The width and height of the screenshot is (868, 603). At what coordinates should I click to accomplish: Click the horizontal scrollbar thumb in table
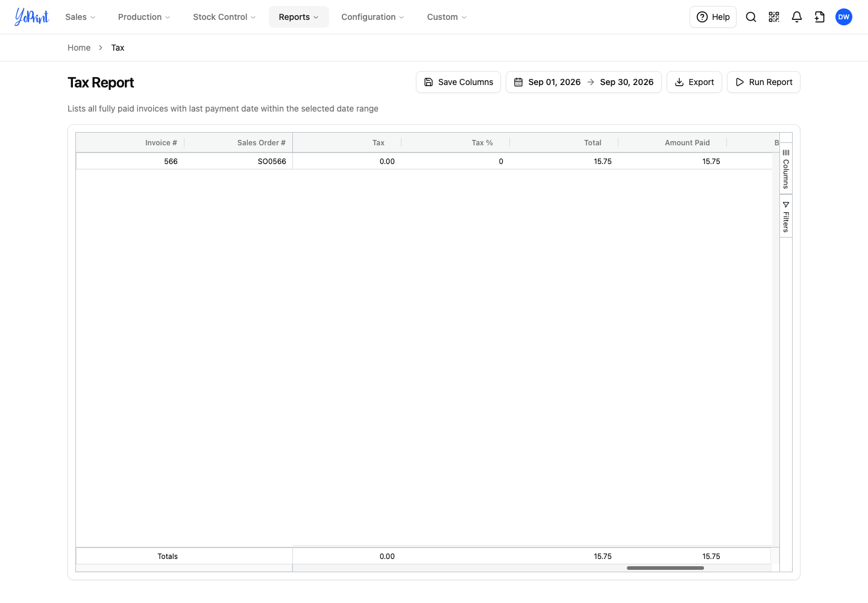pos(665,568)
